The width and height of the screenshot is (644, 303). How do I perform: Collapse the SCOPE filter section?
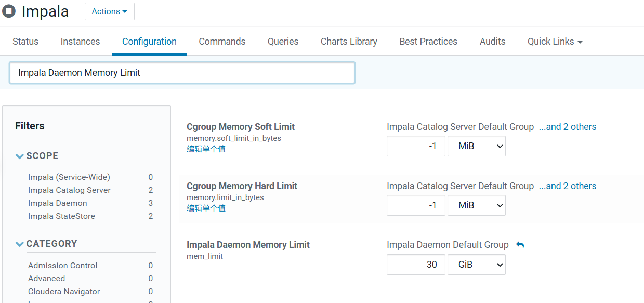[x=20, y=156]
